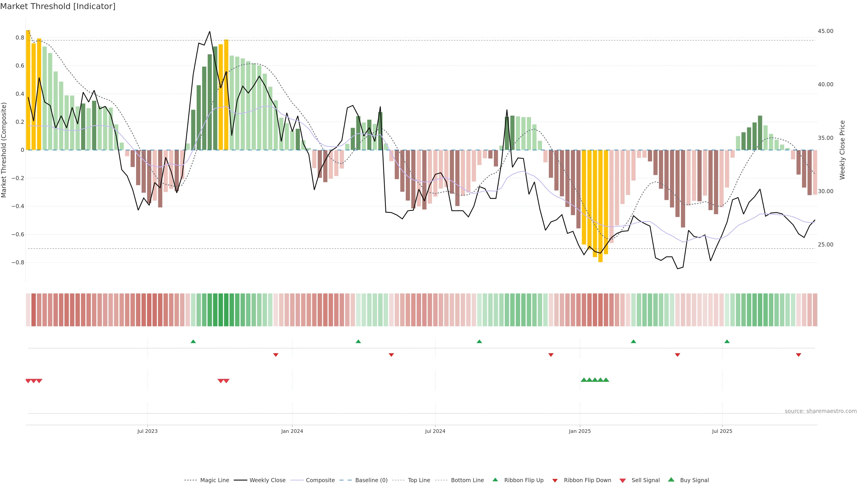This screenshot has width=868, height=488.
Task: Click the Market Threshold [Indicator] title
Action: [58, 6]
